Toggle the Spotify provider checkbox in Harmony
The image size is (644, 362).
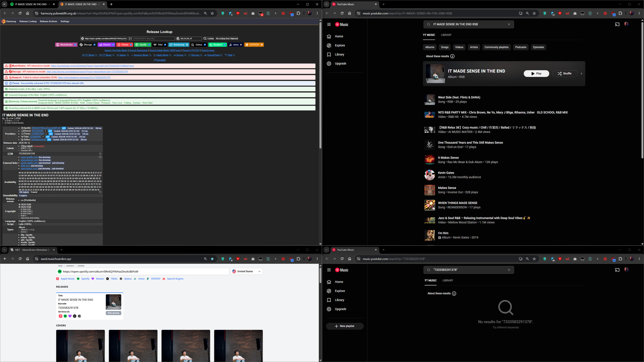[x=149, y=45]
